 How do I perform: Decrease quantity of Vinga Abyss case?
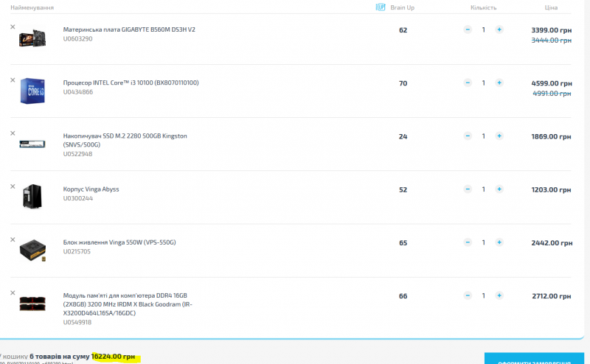468,189
